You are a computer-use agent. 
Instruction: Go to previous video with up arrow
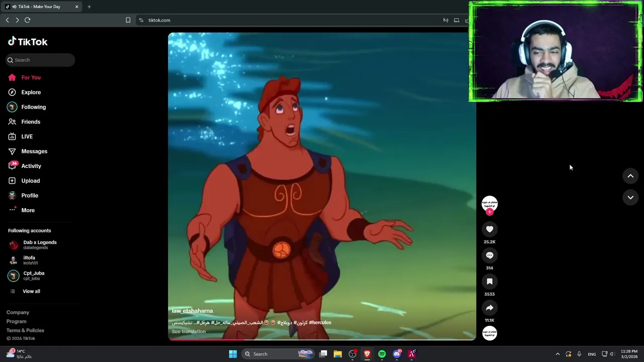(x=630, y=176)
